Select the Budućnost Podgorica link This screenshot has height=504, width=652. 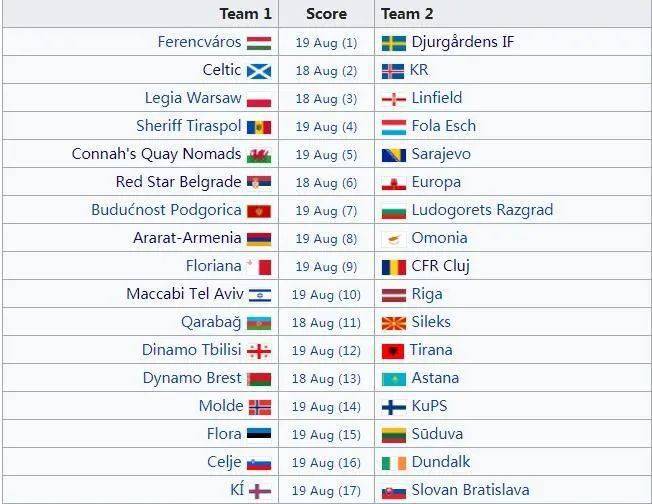[166, 210]
